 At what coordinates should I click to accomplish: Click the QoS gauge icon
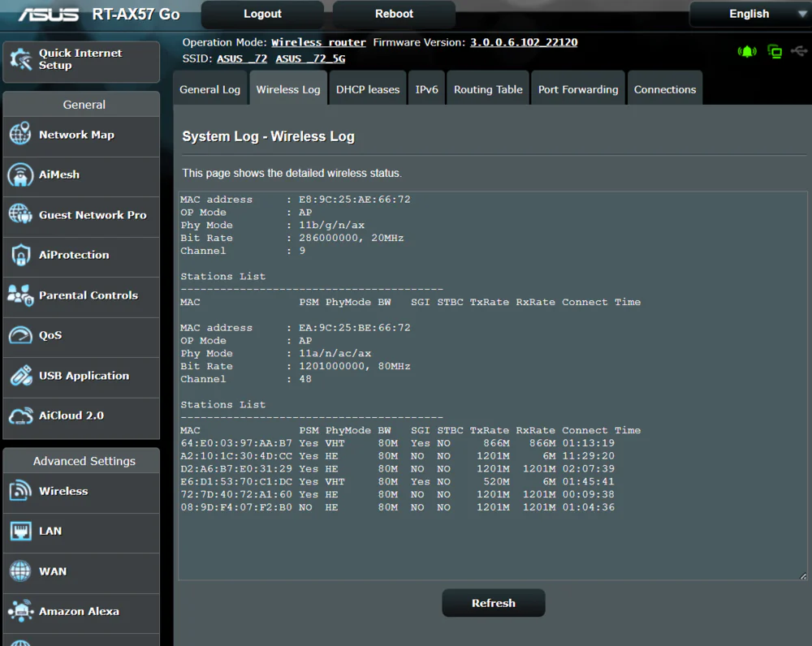(x=21, y=335)
